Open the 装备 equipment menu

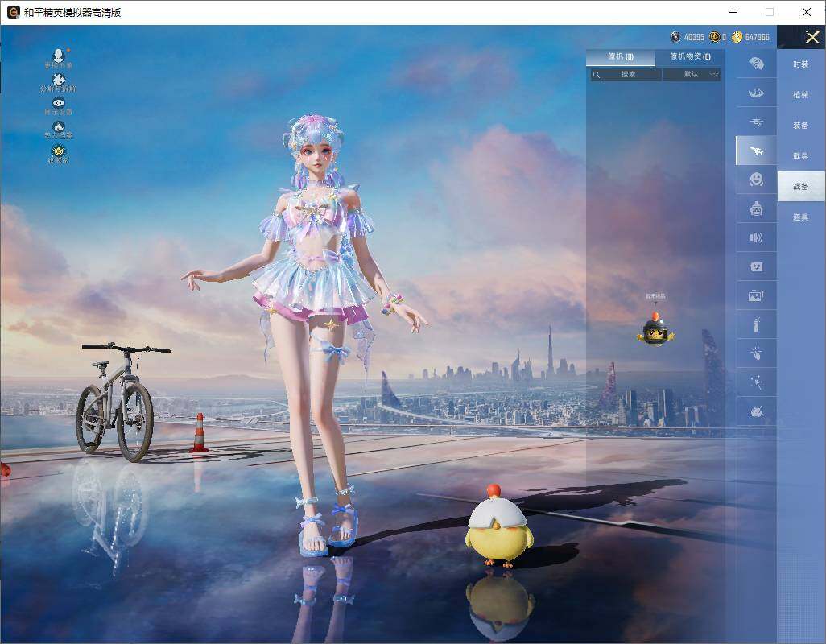[801, 126]
